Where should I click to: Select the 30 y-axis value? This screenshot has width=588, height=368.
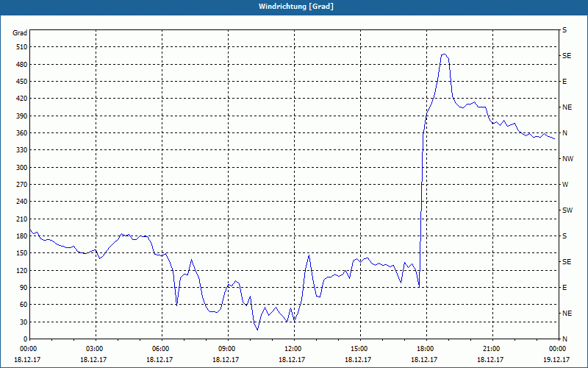tap(24, 322)
